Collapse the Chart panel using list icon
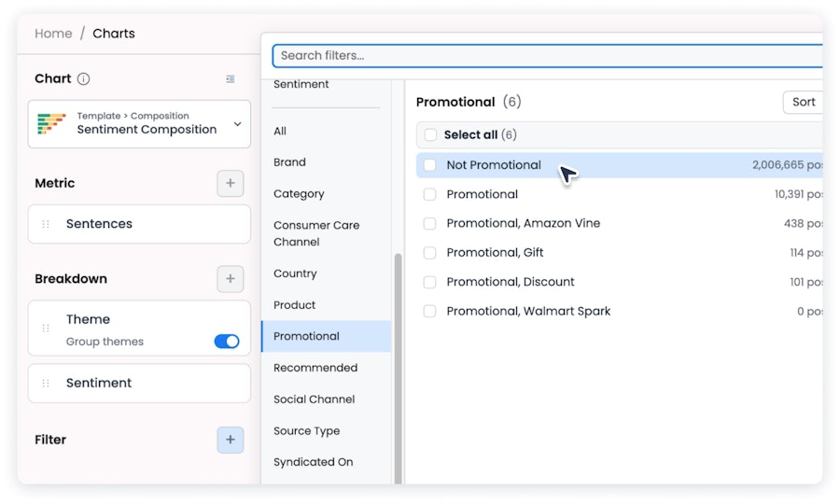This screenshot has width=840, height=504. 231,79
